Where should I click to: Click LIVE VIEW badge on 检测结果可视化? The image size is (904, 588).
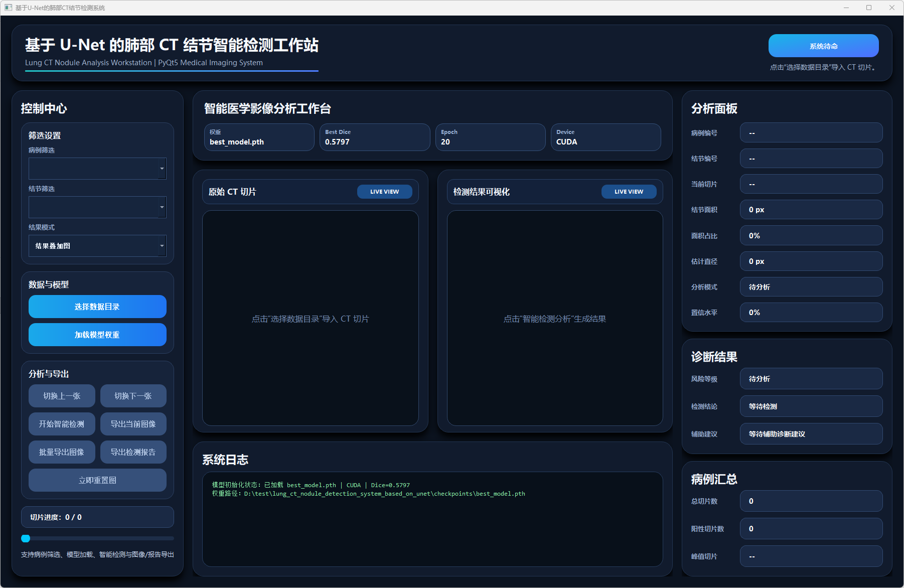click(x=629, y=192)
